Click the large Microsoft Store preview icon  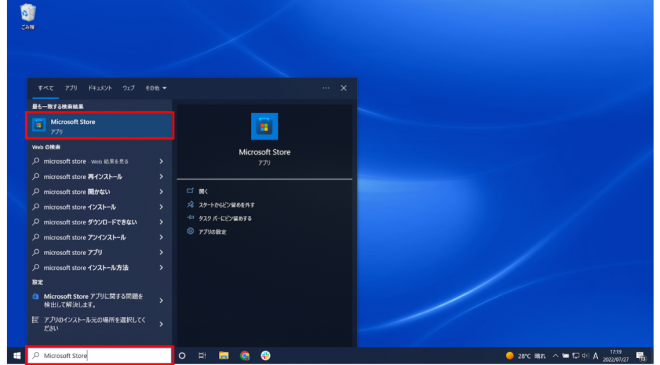(x=264, y=126)
